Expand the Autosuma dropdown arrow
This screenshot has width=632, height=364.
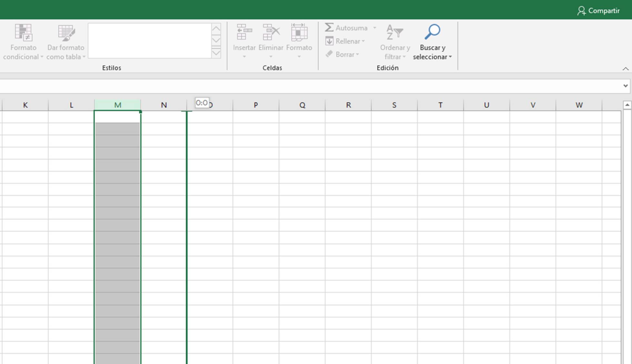pyautogui.click(x=375, y=28)
